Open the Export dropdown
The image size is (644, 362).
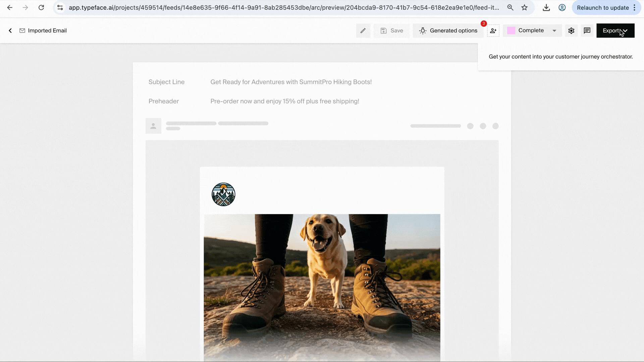(615, 31)
